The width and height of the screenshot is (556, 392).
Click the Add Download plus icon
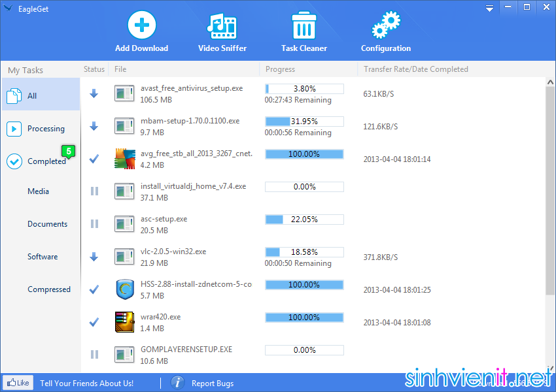coord(141,25)
